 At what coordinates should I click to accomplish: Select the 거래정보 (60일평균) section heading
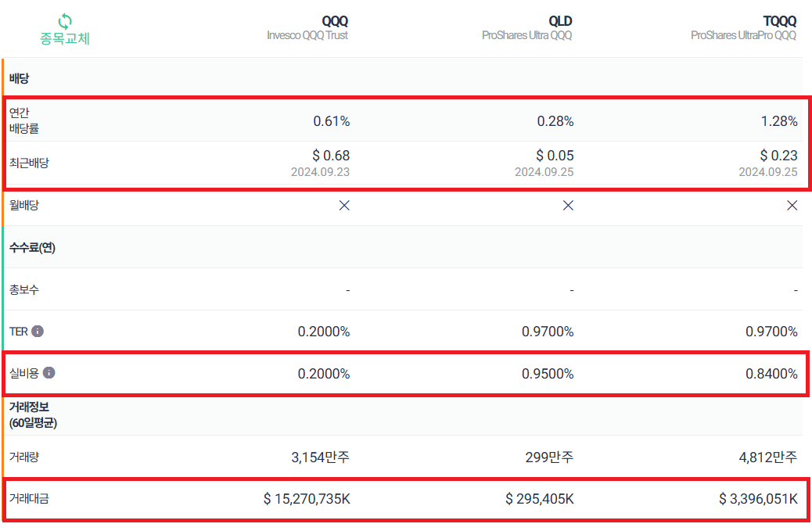pos(33,414)
